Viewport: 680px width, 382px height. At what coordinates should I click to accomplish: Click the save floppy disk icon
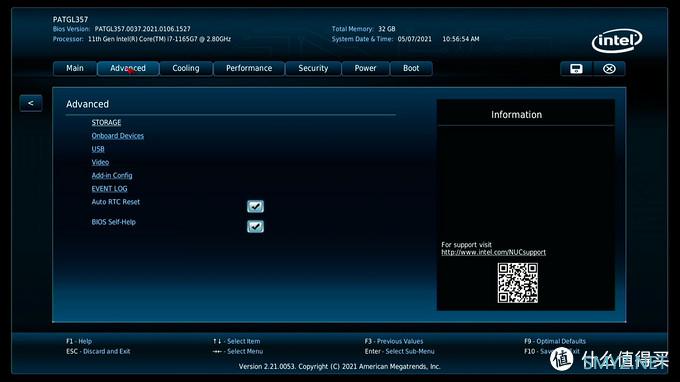(576, 69)
